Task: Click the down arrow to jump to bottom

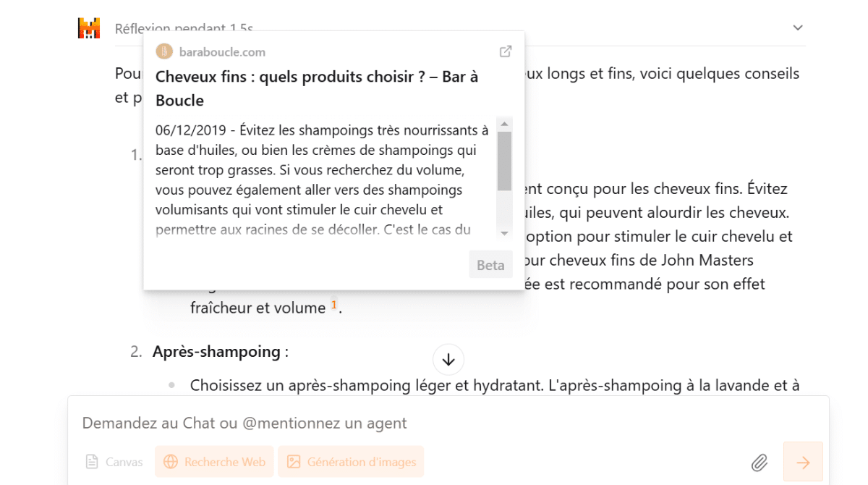Action: (x=448, y=359)
